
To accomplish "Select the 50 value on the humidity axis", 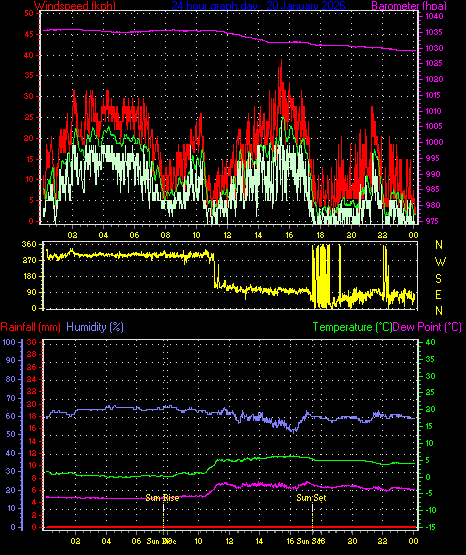I will pyautogui.click(x=11, y=435).
